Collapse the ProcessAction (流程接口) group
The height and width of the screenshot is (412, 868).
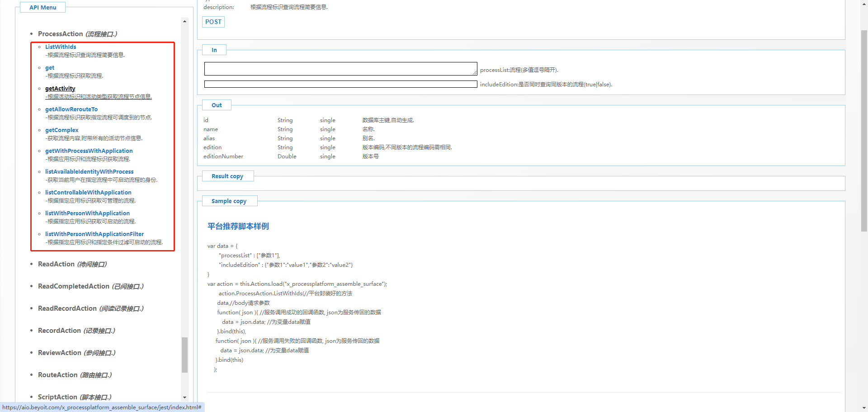77,34
